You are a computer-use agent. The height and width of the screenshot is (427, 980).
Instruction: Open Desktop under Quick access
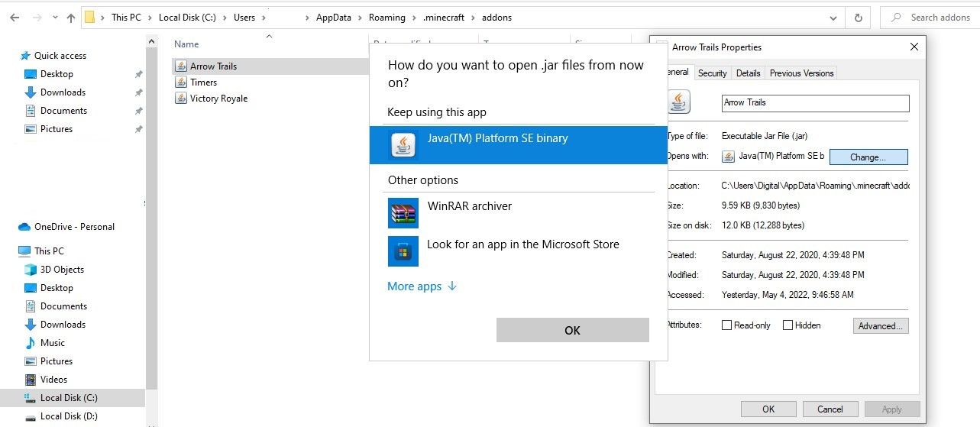coord(57,74)
